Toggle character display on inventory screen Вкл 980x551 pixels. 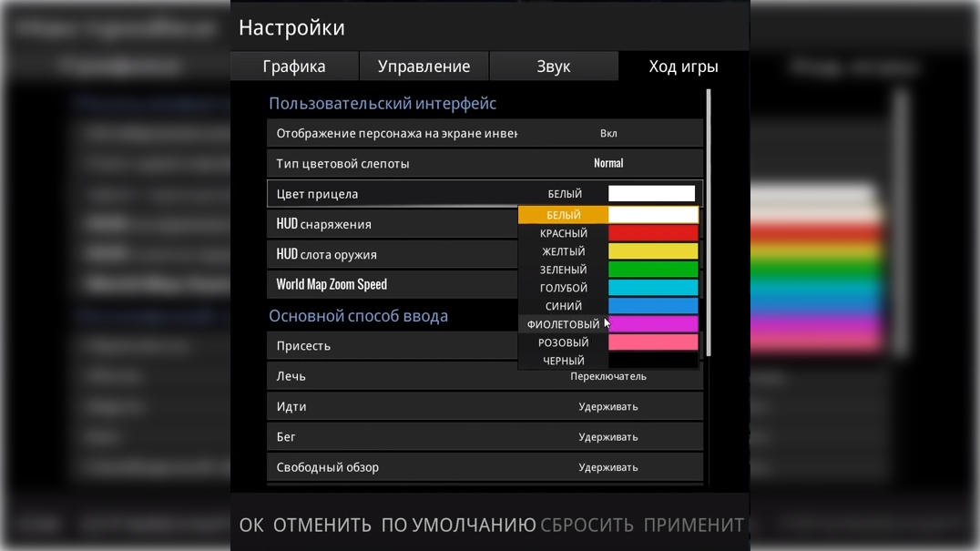(x=608, y=134)
